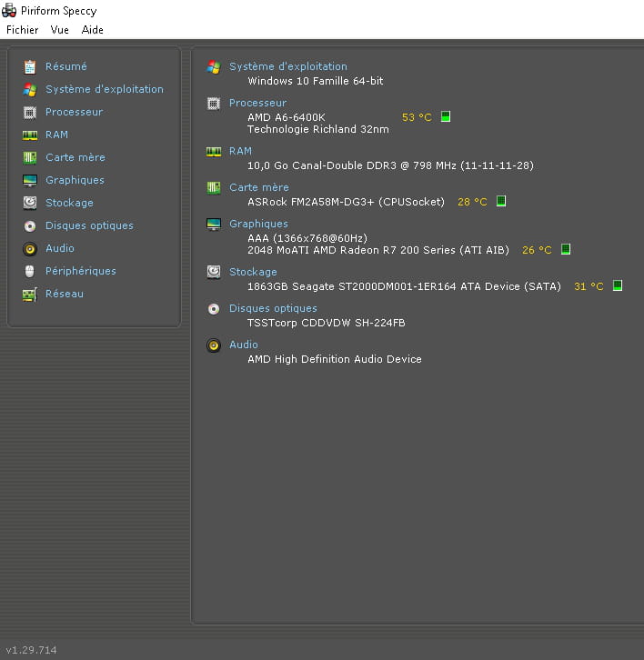Click the Seagate ST2000DM001 drive line
The image size is (644, 660).
pos(405,286)
